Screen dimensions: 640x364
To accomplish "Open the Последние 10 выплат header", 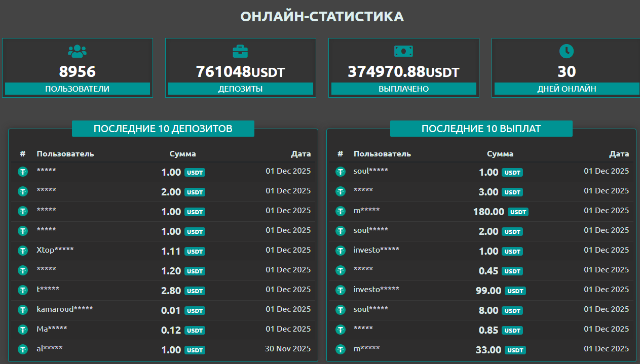I will coord(481,129).
